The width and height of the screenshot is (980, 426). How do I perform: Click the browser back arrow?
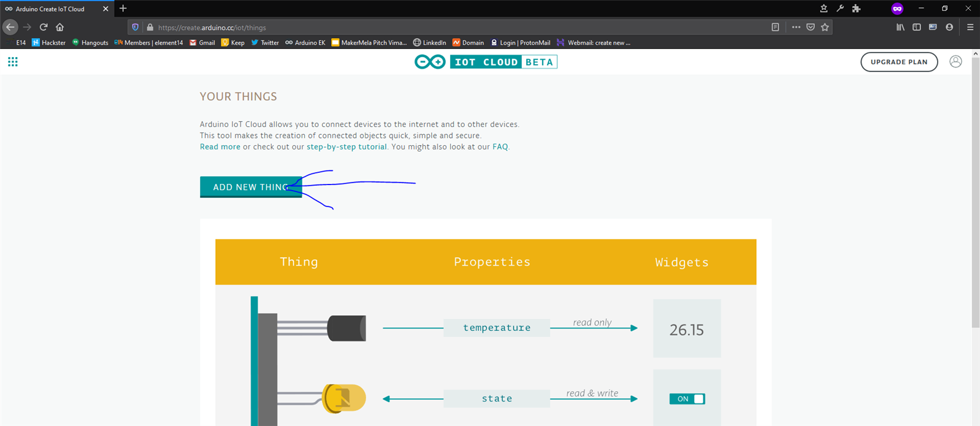(10, 27)
